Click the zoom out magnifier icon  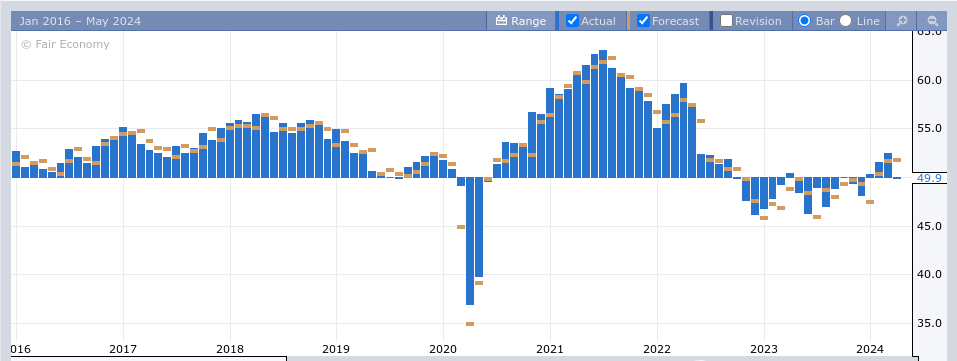[932, 21]
